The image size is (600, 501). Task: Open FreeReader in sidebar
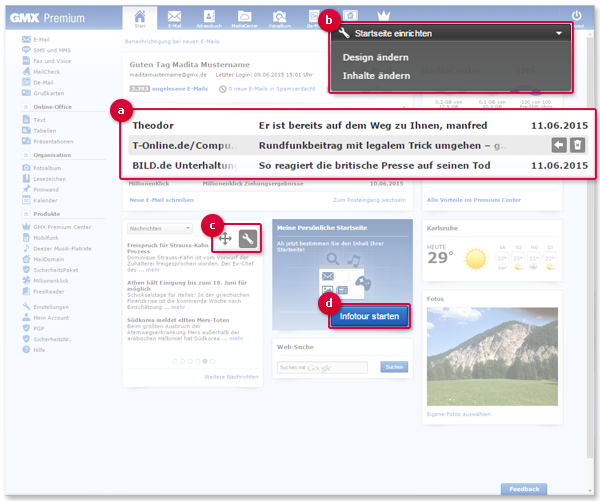pos(43,291)
